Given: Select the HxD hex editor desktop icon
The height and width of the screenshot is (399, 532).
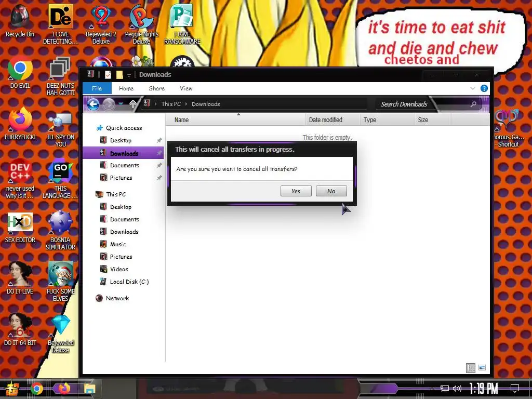Looking at the screenshot, I should 20,228.
